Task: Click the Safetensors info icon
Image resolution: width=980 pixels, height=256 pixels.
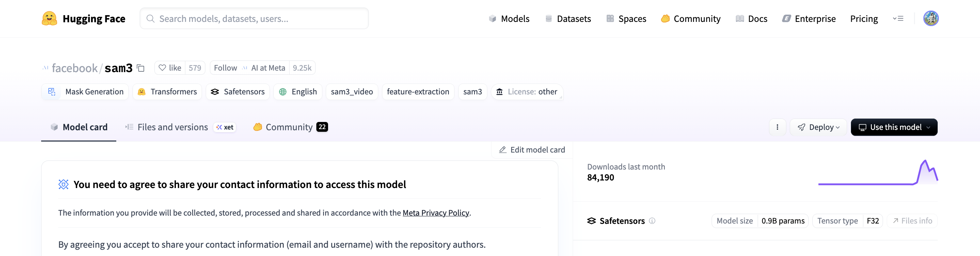Action: pyautogui.click(x=652, y=221)
